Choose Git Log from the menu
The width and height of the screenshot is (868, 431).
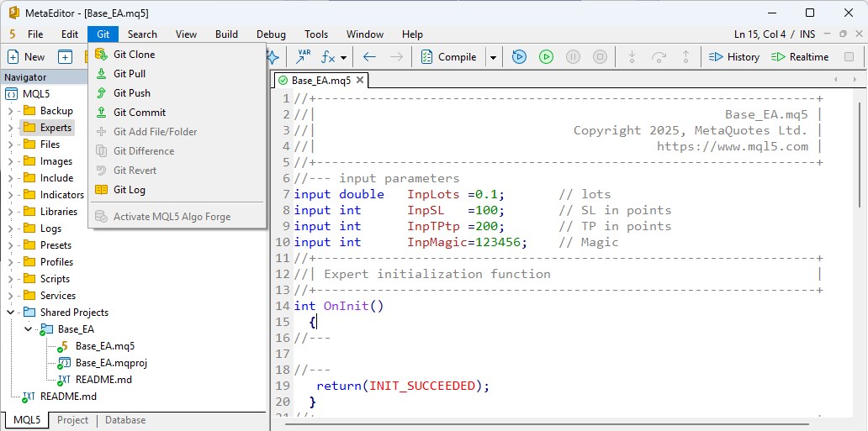[x=177, y=190]
